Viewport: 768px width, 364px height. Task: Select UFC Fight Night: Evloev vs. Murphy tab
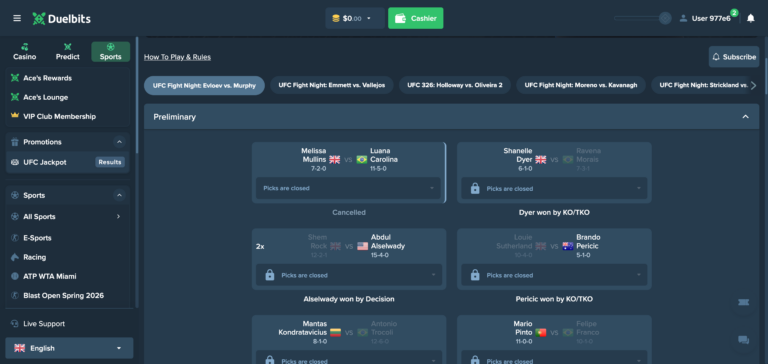coord(204,85)
